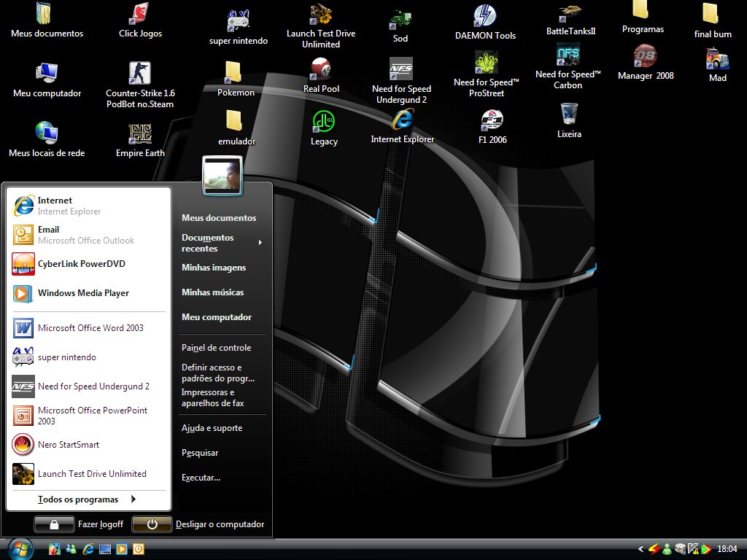
Task: Open Email Microsoft Office Outlook entry
Action: click(89, 235)
